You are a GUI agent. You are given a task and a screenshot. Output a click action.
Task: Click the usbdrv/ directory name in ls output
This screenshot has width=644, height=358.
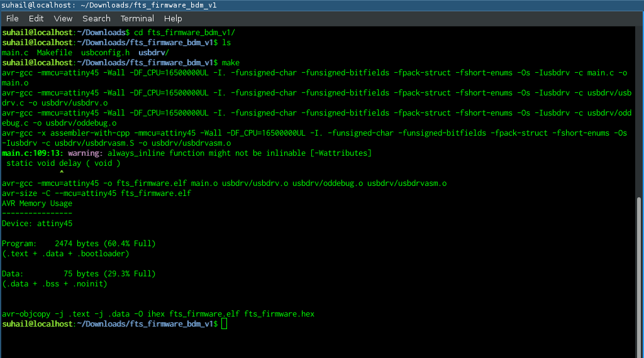click(153, 53)
